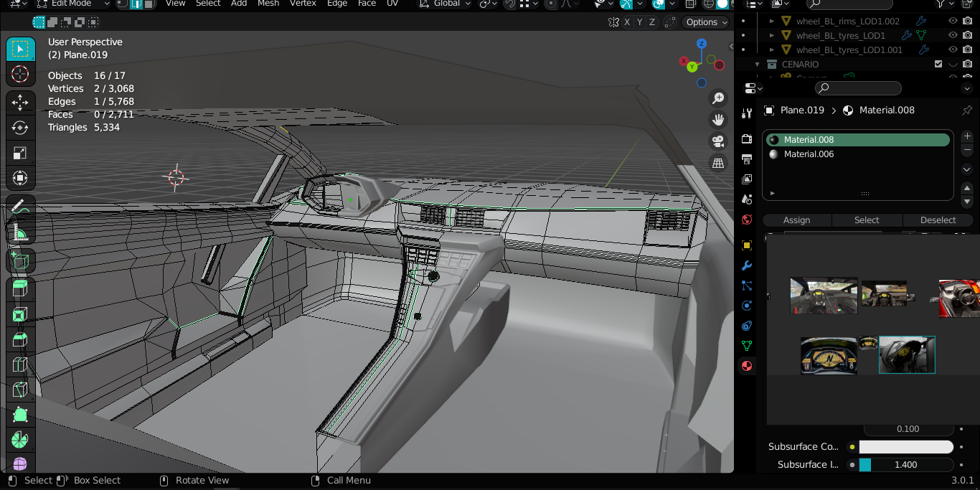Pick the Poly Build tool

point(20,415)
